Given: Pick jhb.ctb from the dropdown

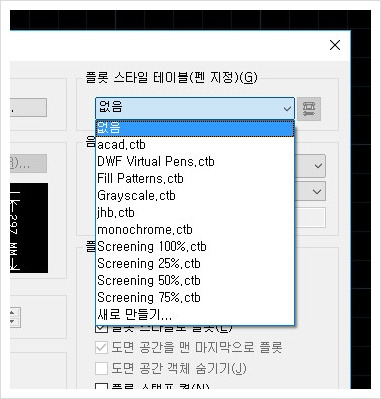Looking at the screenshot, I should (x=195, y=213).
